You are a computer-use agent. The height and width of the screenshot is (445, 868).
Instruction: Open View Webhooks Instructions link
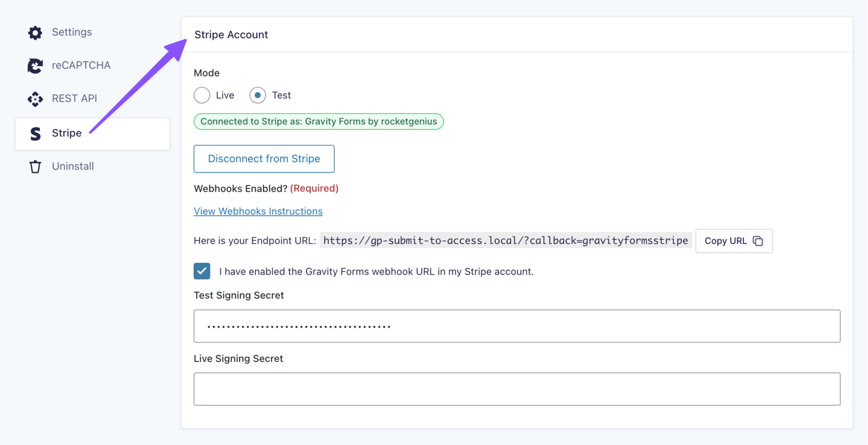[x=258, y=211]
